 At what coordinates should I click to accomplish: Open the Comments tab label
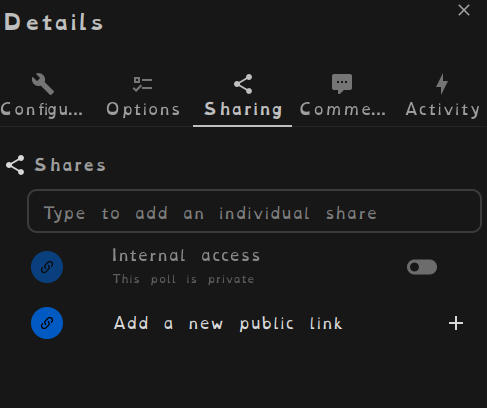(x=343, y=109)
